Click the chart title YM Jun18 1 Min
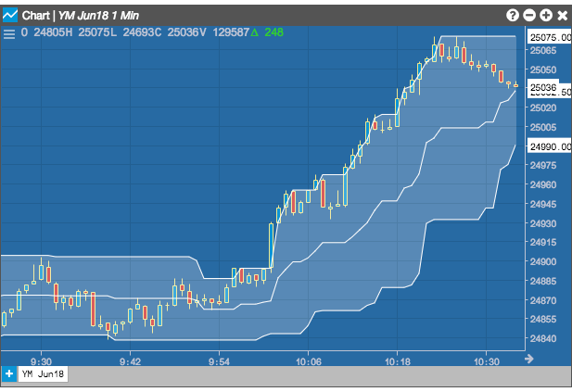The image size is (572, 392). click(98, 16)
